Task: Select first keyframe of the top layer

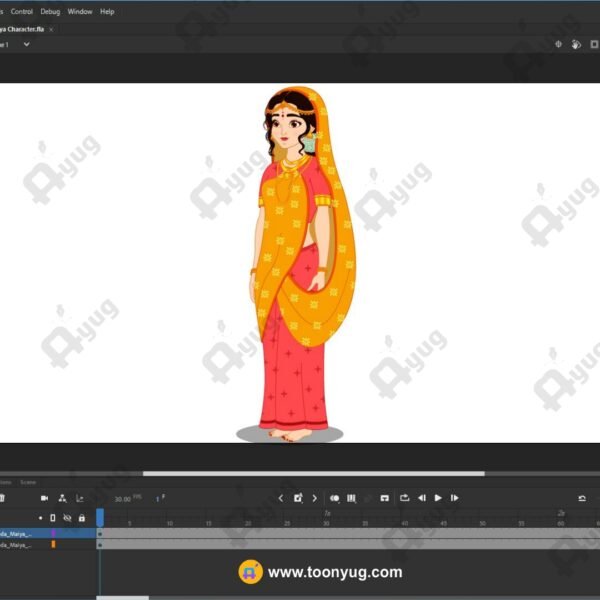Action: [x=100, y=533]
